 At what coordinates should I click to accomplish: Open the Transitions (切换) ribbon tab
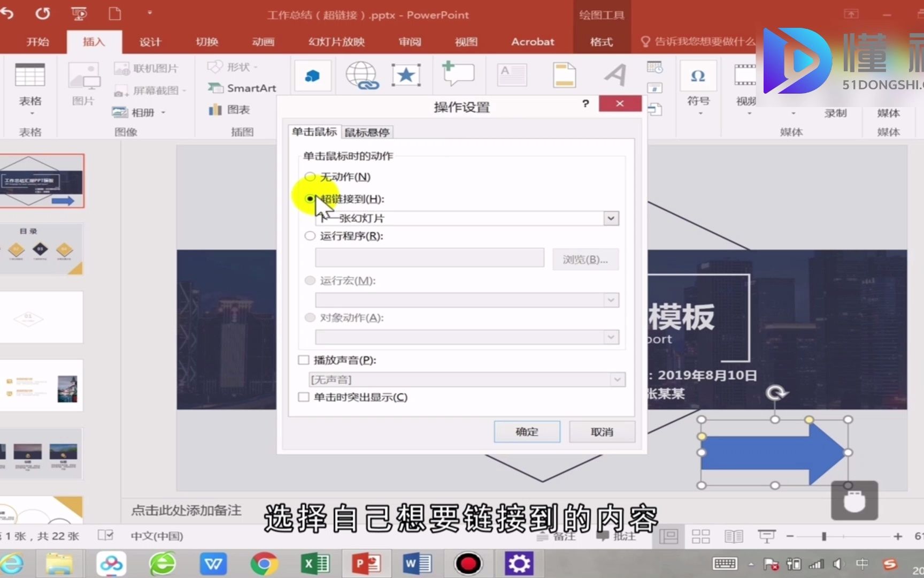pyautogui.click(x=207, y=42)
